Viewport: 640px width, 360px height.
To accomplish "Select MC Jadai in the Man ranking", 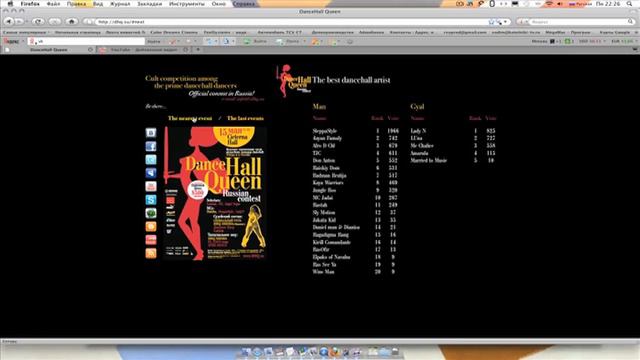I will (323, 198).
